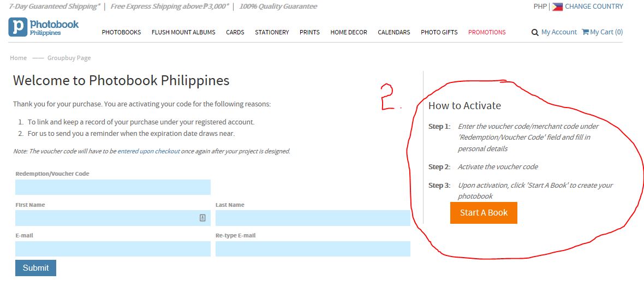Open the Photo Gifts menu
The width and height of the screenshot is (644, 292).
pyautogui.click(x=439, y=32)
